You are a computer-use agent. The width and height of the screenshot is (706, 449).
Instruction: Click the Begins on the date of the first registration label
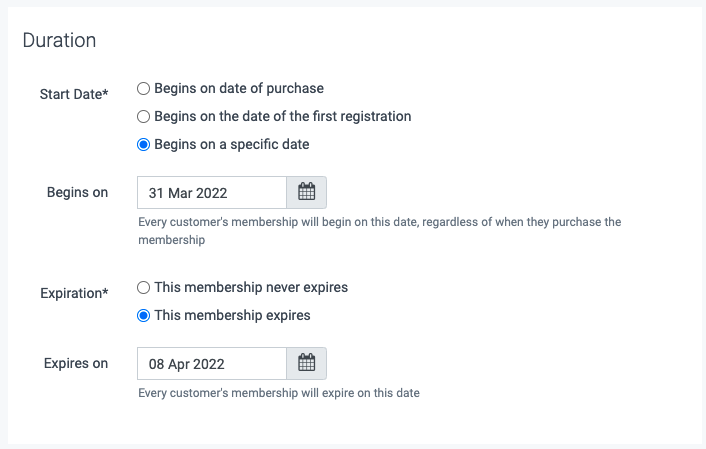pyautogui.click(x=283, y=116)
